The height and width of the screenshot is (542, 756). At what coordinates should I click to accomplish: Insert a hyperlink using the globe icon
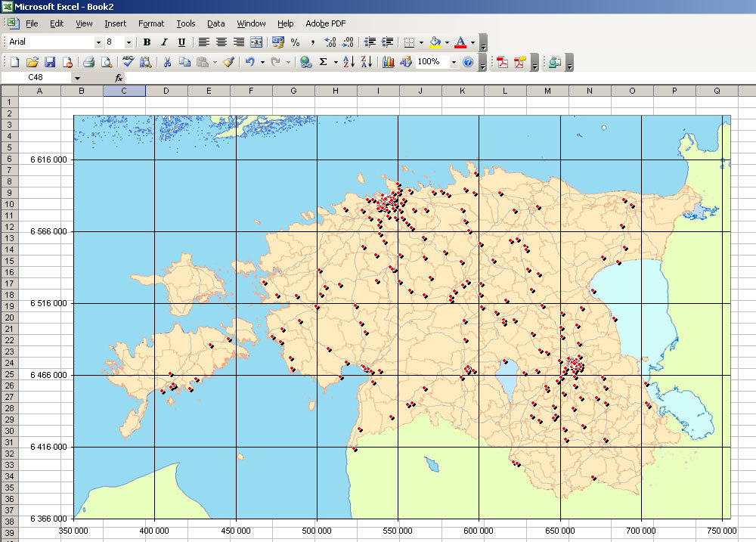pyautogui.click(x=305, y=63)
